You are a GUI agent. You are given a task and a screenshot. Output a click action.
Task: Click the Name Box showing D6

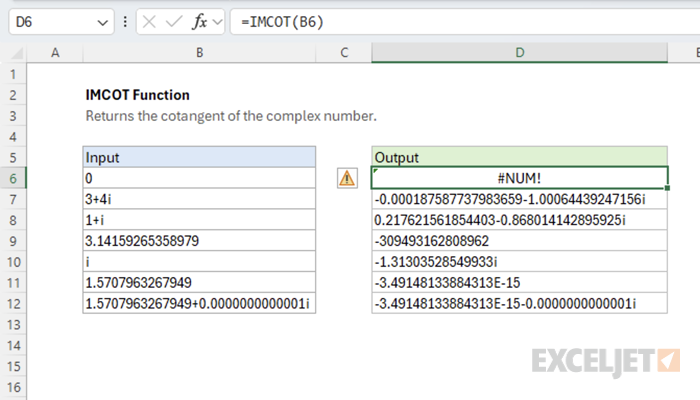coord(61,21)
